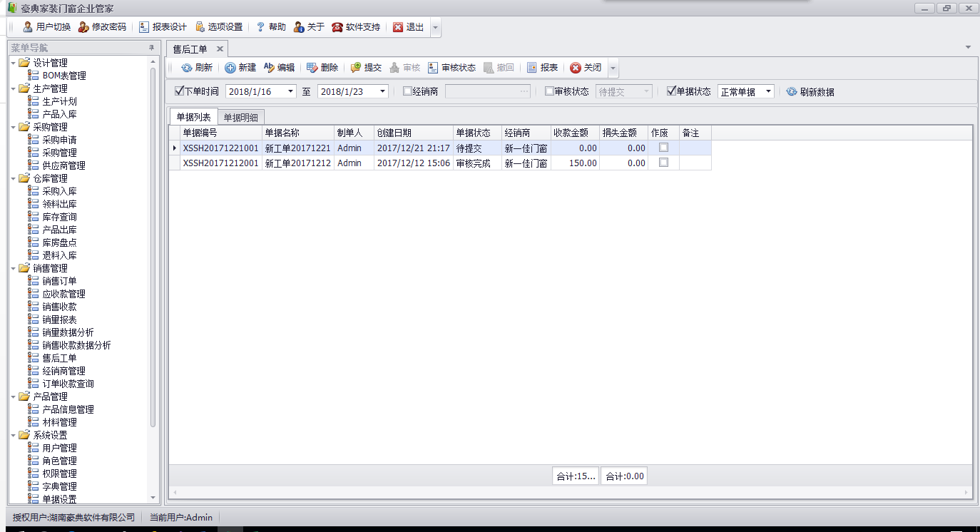Viewport: 980px width, 532px height.
Task: Click the 提交 submit icon
Action: [356, 68]
